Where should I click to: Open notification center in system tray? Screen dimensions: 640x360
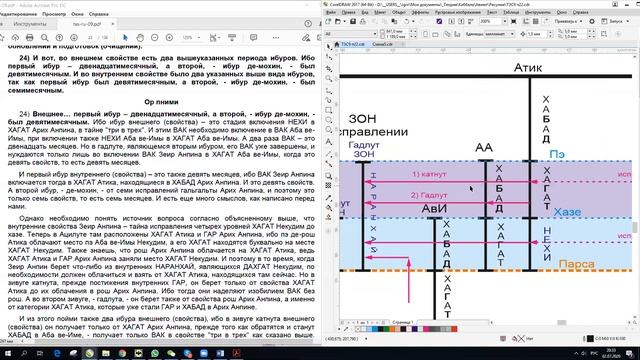tap(630, 353)
